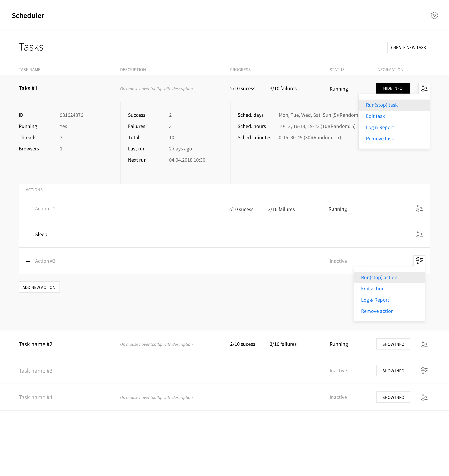Click the Taks #1 task name

tap(28, 88)
